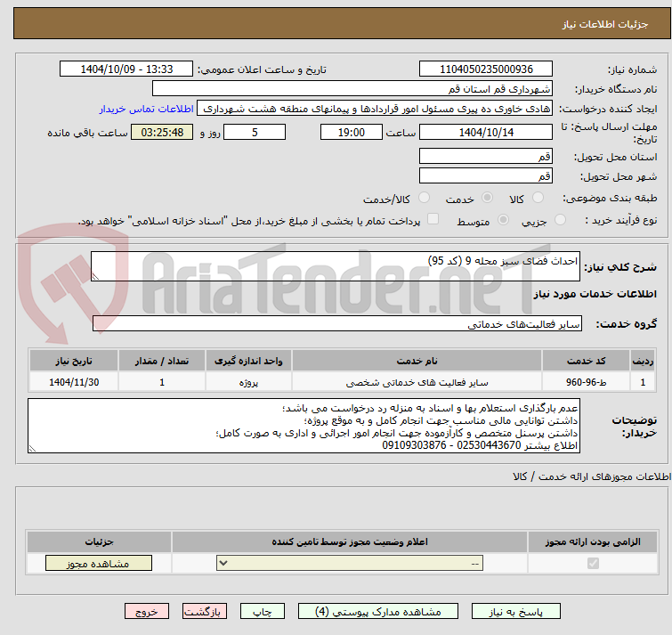672x635 pixels.
Task: Click the تاریخ و ساعت اعلان عمومی field
Action: pos(126,69)
